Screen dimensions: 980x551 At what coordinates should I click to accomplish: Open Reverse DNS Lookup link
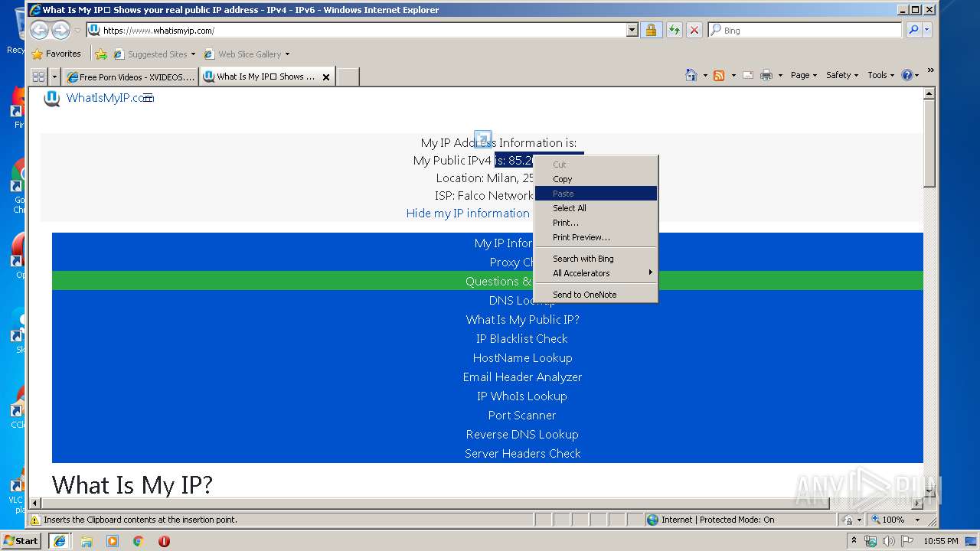coord(522,435)
